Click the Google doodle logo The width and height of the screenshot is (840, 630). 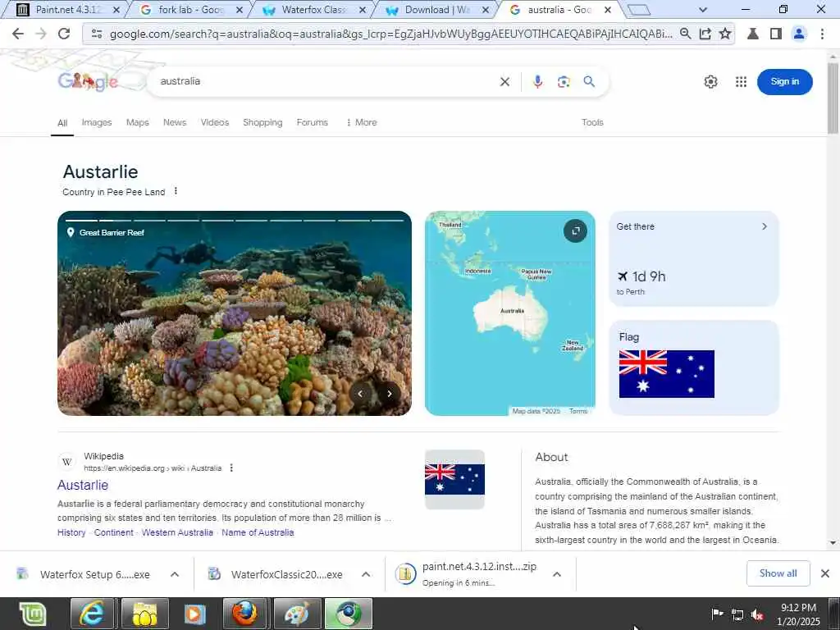pyautogui.click(x=88, y=81)
